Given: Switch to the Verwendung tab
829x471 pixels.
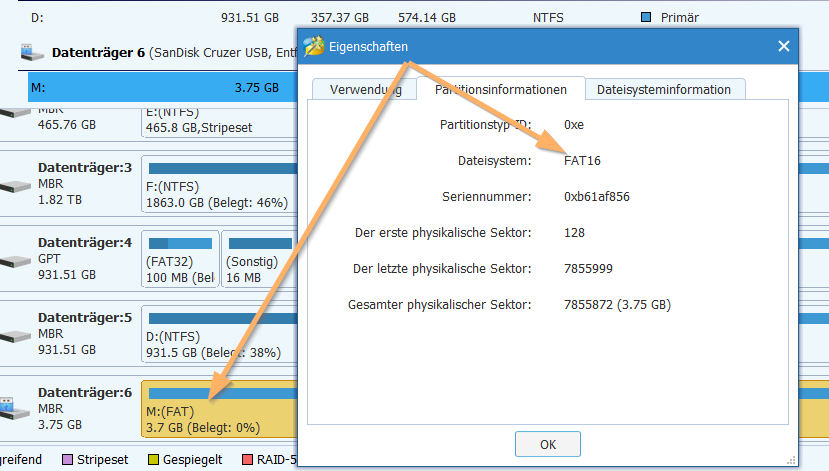Looking at the screenshot, I should click(365, 89).
